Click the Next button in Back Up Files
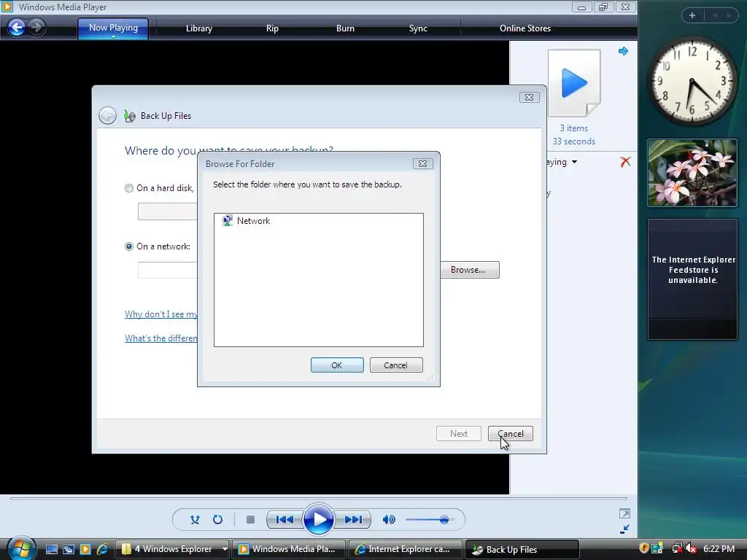Screen dimensions: 747x560 click(x=459, y=433)
